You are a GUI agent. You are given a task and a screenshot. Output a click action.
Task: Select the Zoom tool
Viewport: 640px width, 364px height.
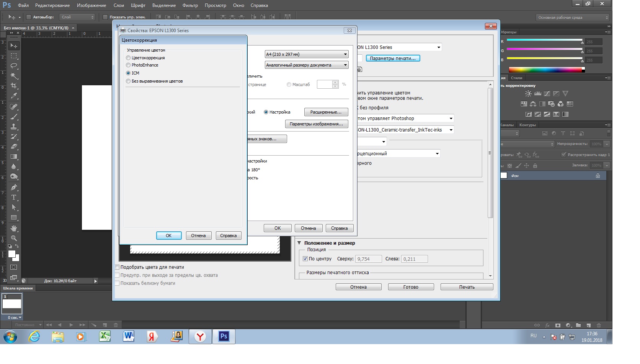pos(14,238)
